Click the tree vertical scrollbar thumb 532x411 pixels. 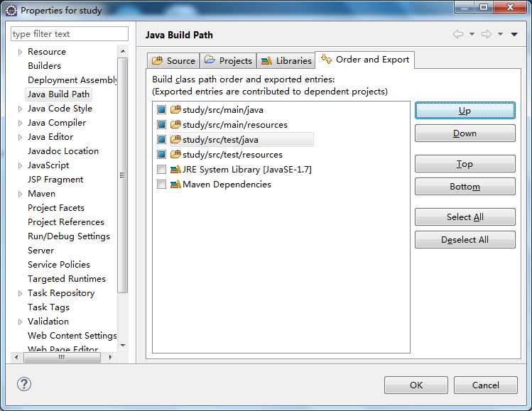(123, 175)
